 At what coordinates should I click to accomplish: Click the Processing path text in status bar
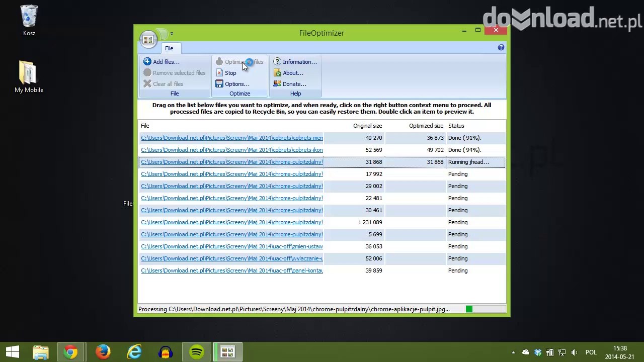pos(294,309)
